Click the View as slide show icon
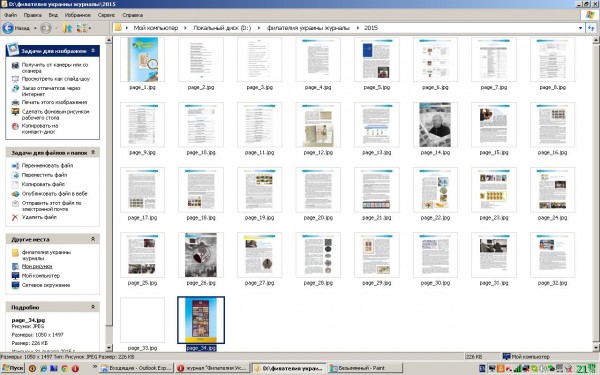Image resolution: width=600 pixels, height=375 pixels. [15, 79]
